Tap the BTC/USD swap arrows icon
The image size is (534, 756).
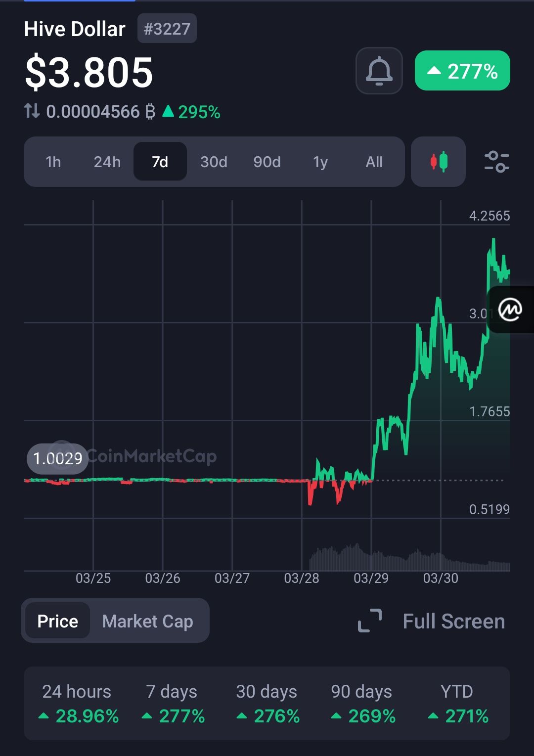click(32, 111)
